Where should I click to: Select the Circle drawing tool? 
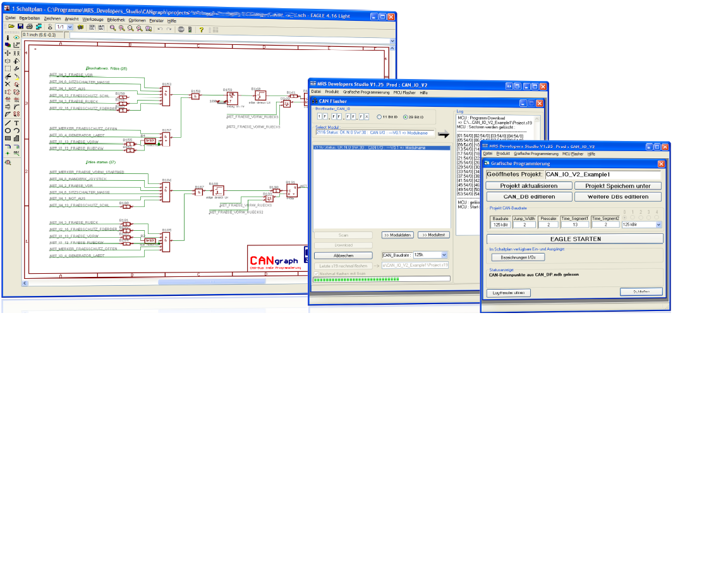click(8, 130)
